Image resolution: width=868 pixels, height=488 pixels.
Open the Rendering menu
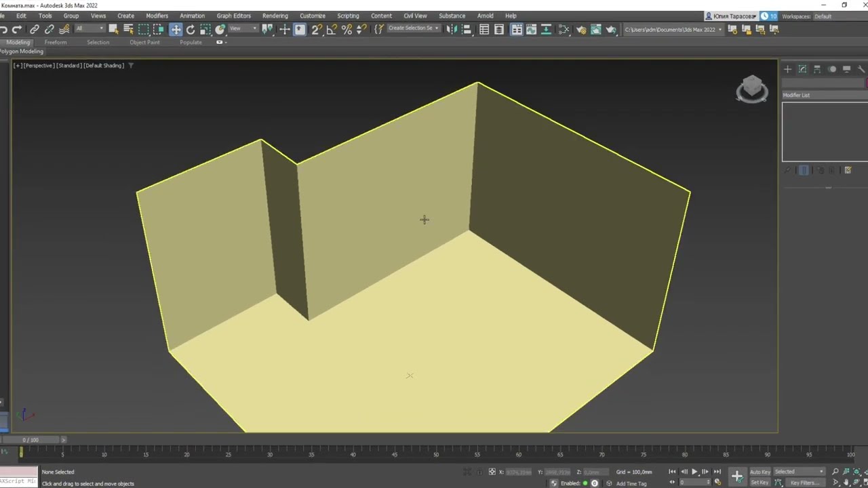(275, 16)
